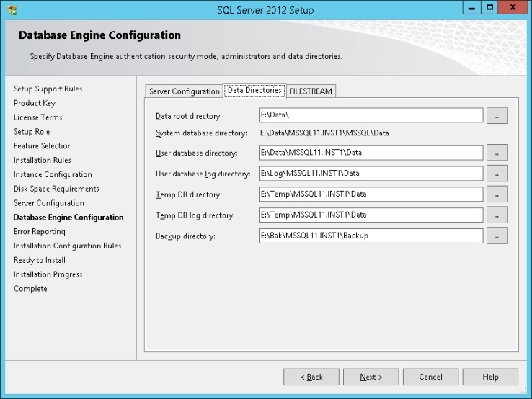Viewport: 532px width, 399px height.
Task: Browse for the Temp DB directory
Action: (x=497, y=194)
